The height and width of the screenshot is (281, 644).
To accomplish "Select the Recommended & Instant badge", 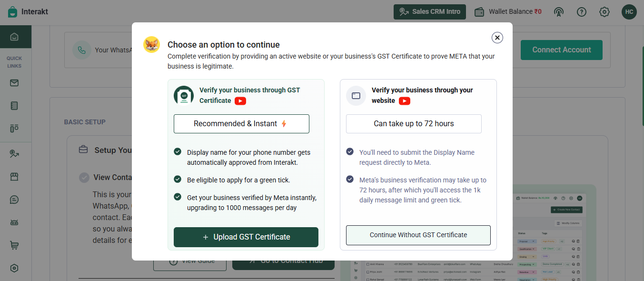I will [x=241, y=124].
